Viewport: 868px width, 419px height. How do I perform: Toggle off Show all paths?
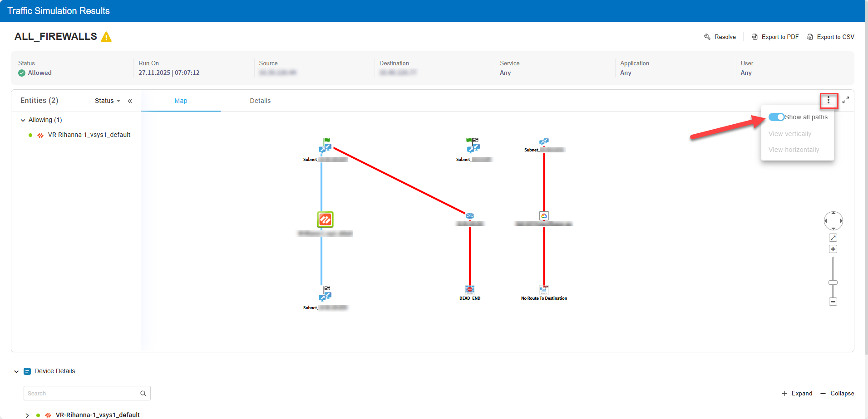776,117
